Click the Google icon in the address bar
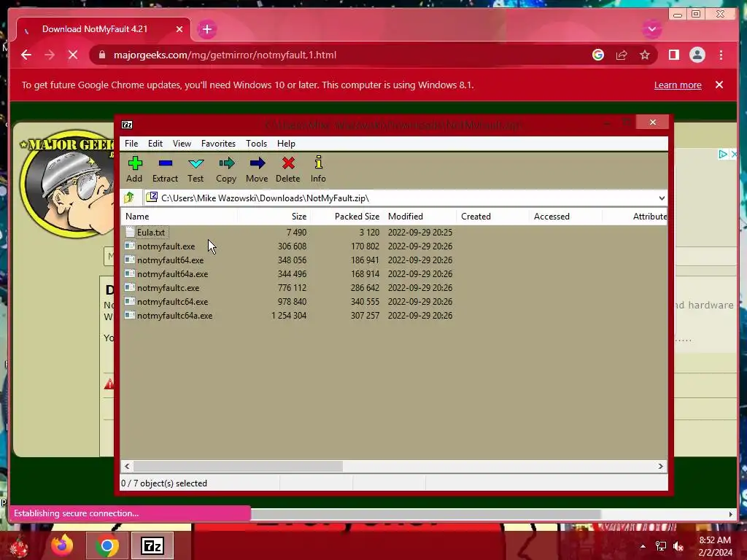Image resolution: width=747 pixels, height=560 pixels. click(598, 55)
